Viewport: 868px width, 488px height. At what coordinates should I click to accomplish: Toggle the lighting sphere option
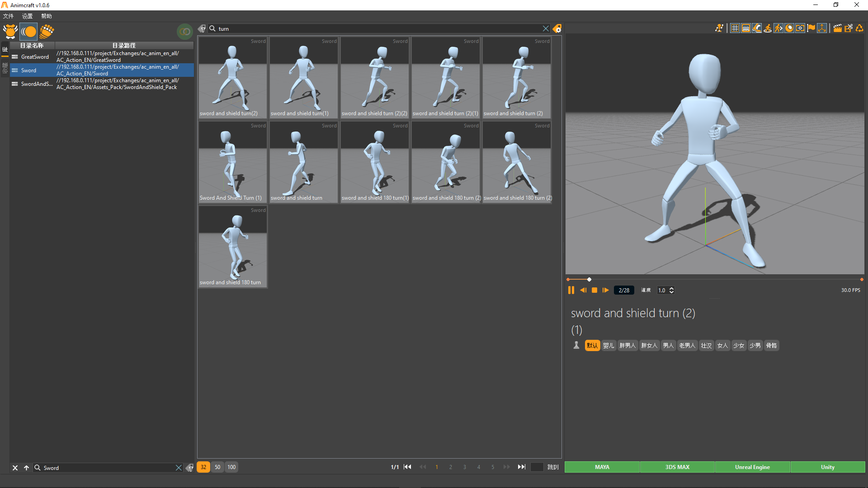coord(789,28)
